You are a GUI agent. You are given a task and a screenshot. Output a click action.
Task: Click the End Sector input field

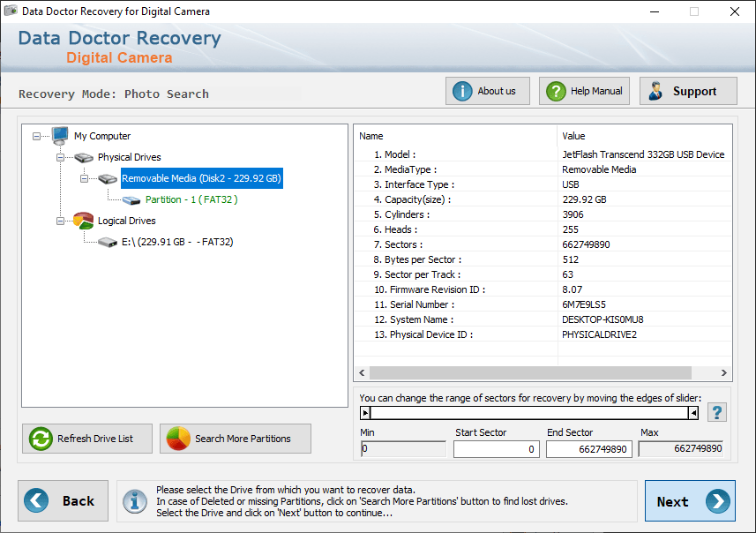tap(588, 449)
